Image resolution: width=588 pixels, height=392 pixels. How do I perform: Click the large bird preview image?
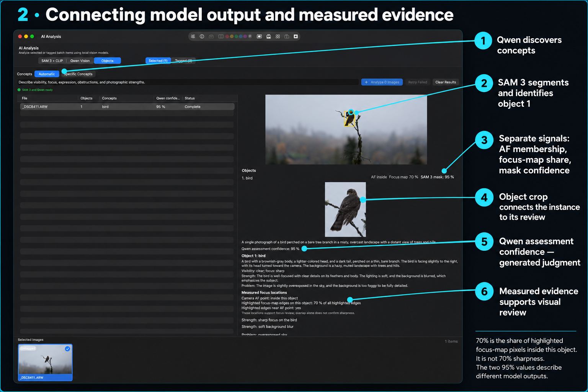(346, 129)
